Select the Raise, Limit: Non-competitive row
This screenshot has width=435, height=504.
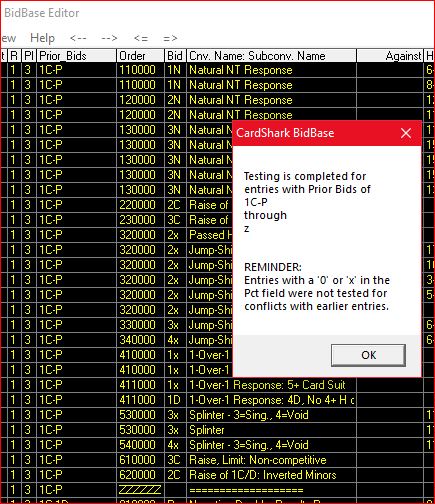coord(217,460)
